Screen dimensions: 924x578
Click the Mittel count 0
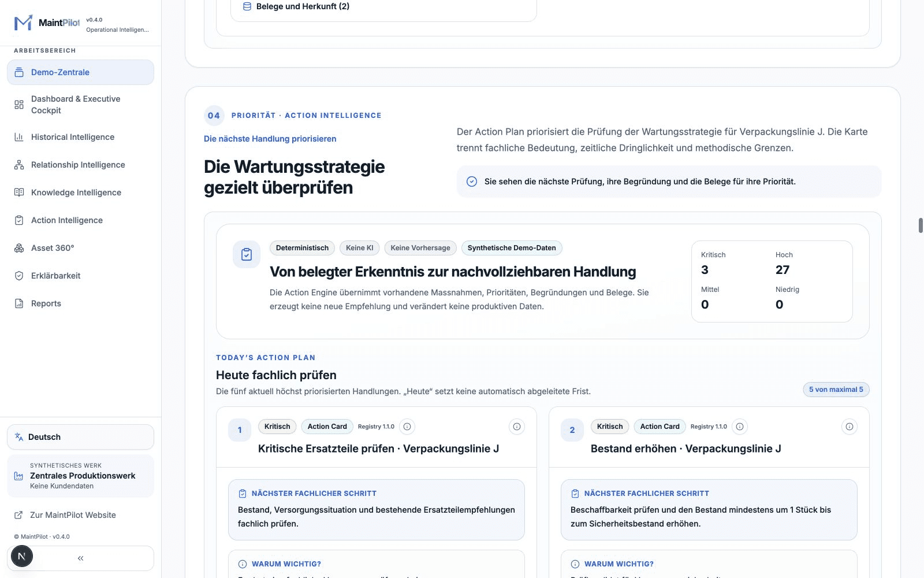coord(705,305)
